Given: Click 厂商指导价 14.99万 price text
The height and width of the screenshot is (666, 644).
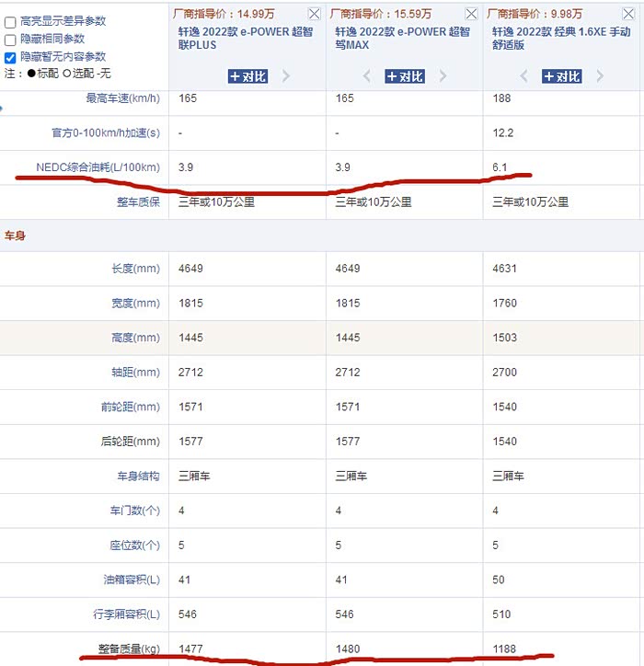Looking at the screenshot, I should pyautogui.click(x=224, y=14).
